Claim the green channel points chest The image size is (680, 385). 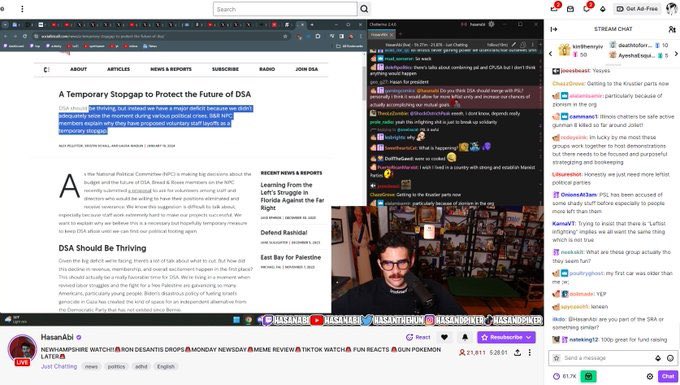coord(588,376)
